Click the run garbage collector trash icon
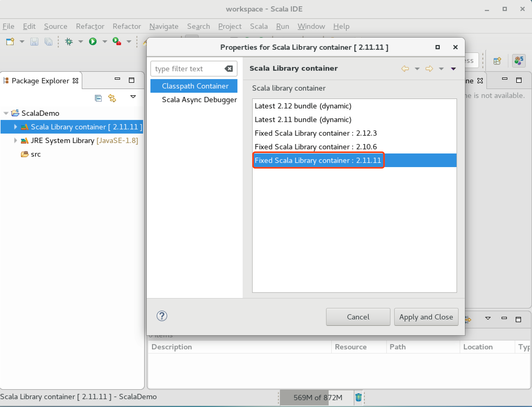532x407 pixels. click(358, 397)
